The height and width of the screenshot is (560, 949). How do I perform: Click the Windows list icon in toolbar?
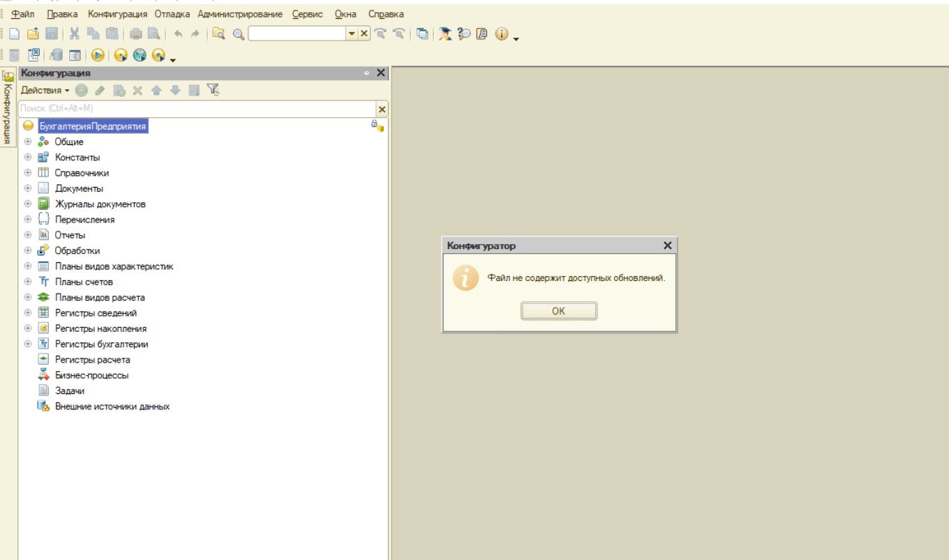pos(422,33)
